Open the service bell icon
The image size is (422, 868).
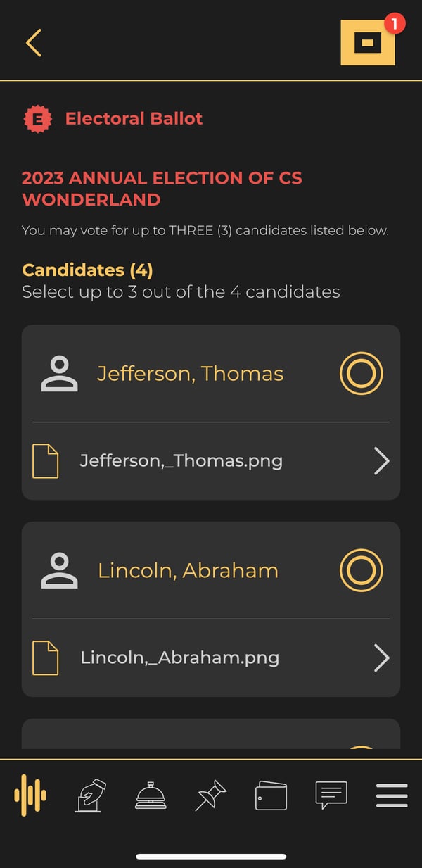pyautogui.click(x=151, y=796)
